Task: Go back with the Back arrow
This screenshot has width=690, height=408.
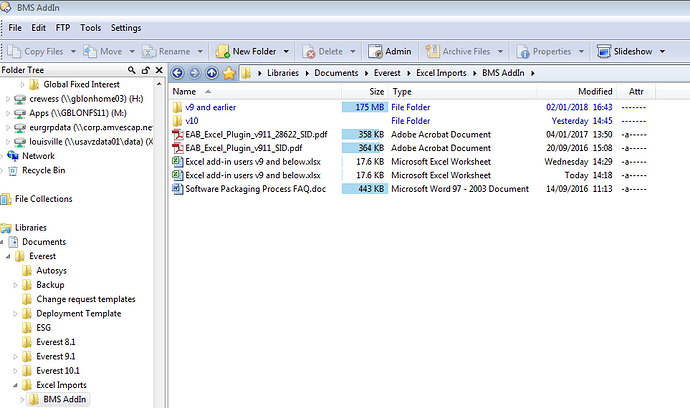Action: 177,73
